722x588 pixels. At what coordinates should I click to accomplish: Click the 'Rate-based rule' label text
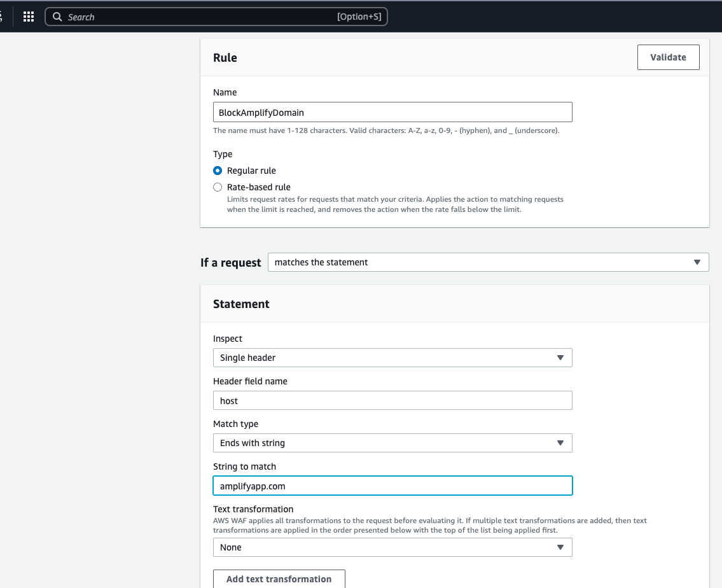(x=258, y=187)
